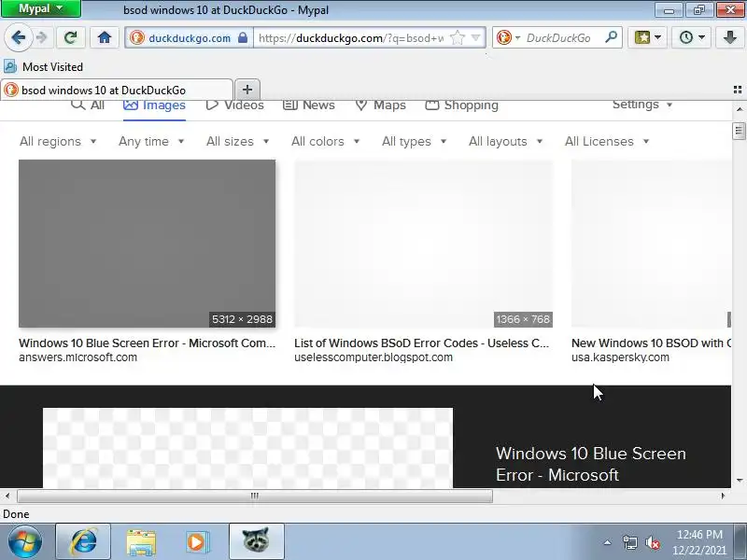This screenshot has width=747, height=560.
Task: Open the Most Visited bookmarks folder
Action: coord(43,66)
